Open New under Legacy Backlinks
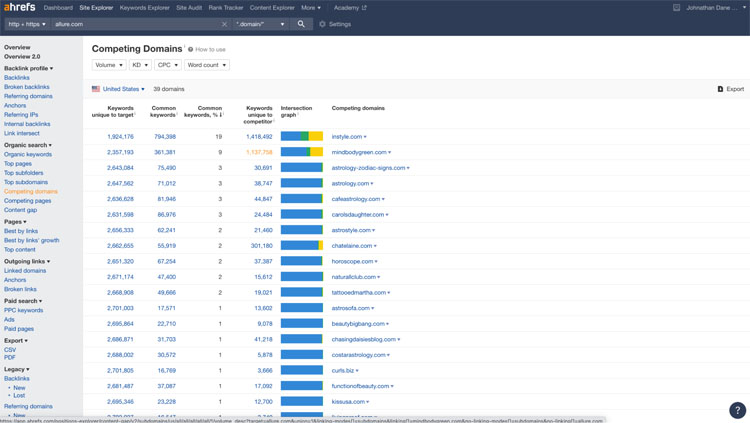 [19, 388]
